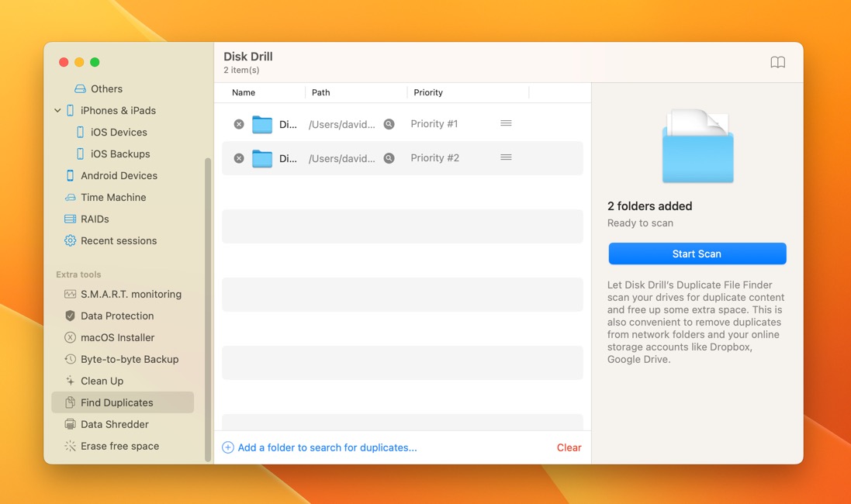Click the Recent sessions gear icon
851x504 pixels.
coord(70,241)
